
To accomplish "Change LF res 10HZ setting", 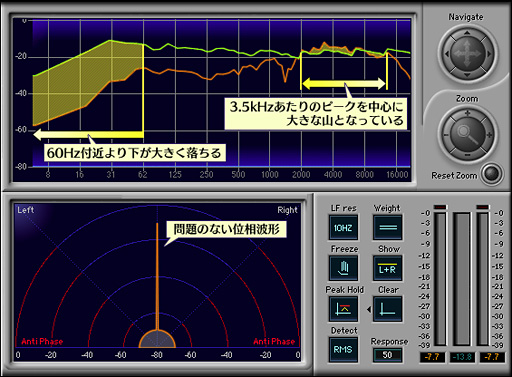I will pyautogui.click(x=343, y=227).
